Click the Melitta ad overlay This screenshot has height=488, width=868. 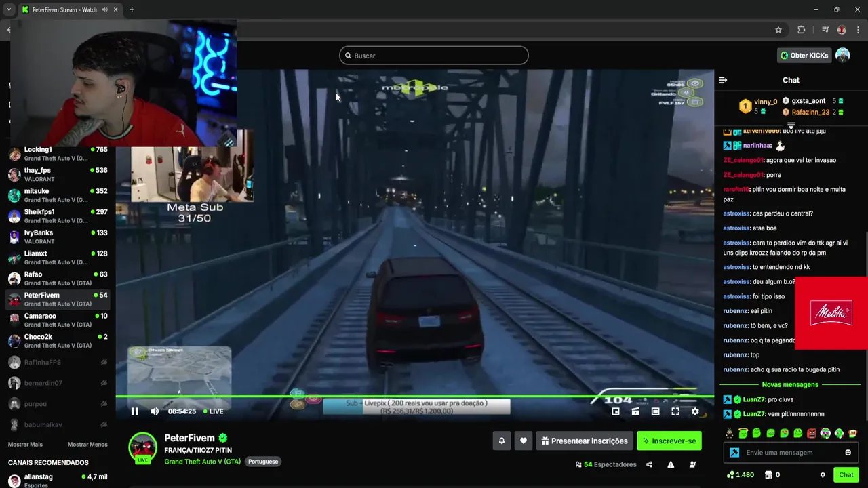pos(831,313)
